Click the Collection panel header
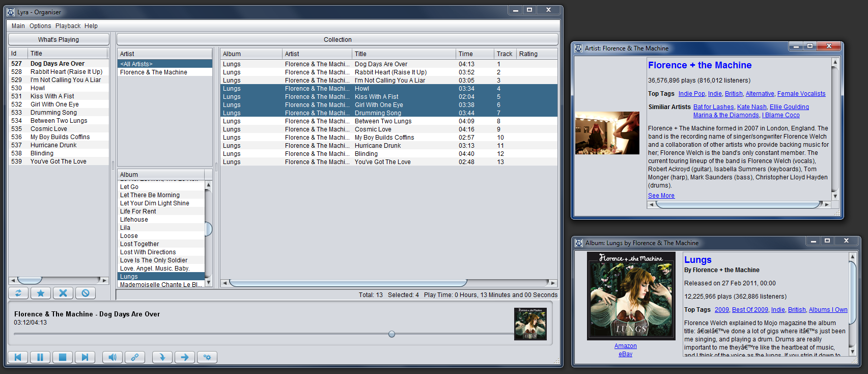 click(338, 40)
